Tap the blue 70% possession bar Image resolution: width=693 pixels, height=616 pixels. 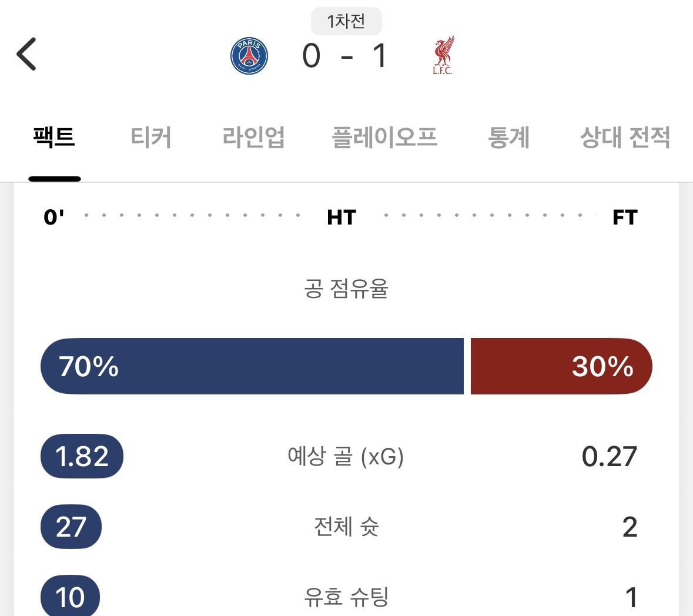(252, 366)
